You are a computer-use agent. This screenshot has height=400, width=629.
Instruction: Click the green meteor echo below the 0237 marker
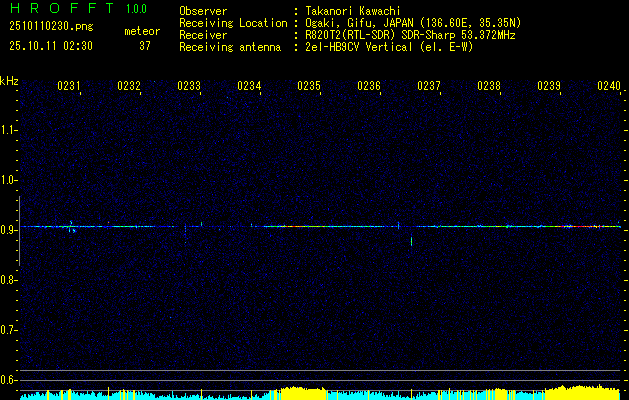click(x=412, y=241)
